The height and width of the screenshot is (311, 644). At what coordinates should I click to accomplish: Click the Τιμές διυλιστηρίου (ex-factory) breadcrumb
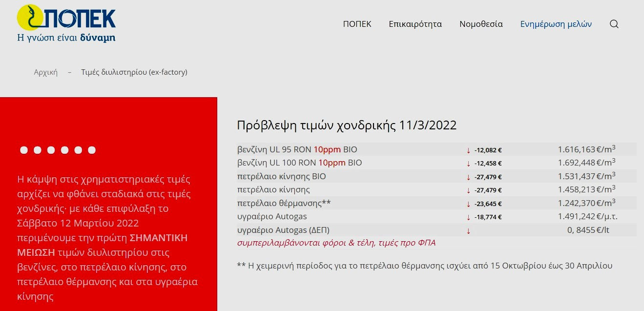(x=134, y=72)
